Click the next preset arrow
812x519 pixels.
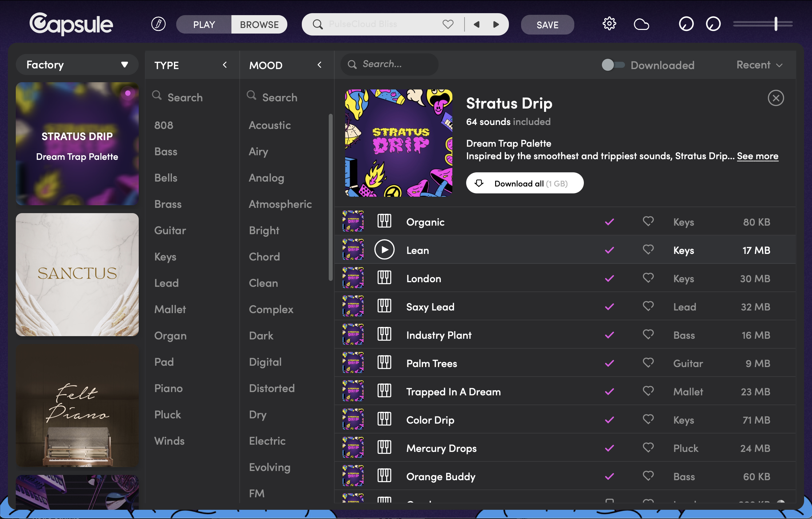[x=496, y=24]
